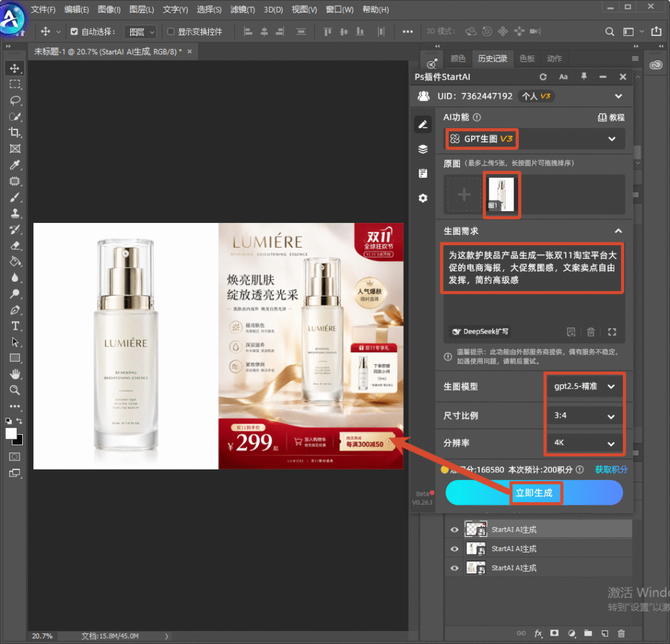Open the workspace switcher dropdown arrow
This screenshot has width=670, height=644.
[x=641, y=31]
